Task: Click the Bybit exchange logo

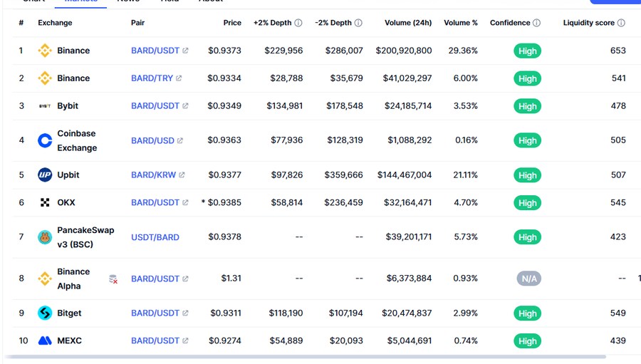Action: (45, 106)
